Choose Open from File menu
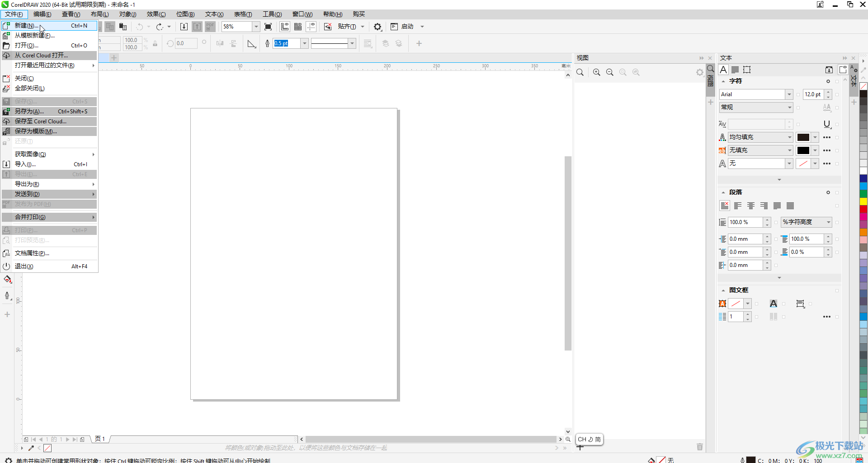Viewport: 868px width, 463px height. (49, 46)
